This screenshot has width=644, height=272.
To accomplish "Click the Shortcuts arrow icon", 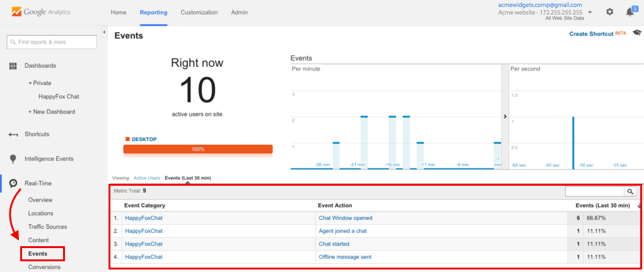I will (13, 134).
